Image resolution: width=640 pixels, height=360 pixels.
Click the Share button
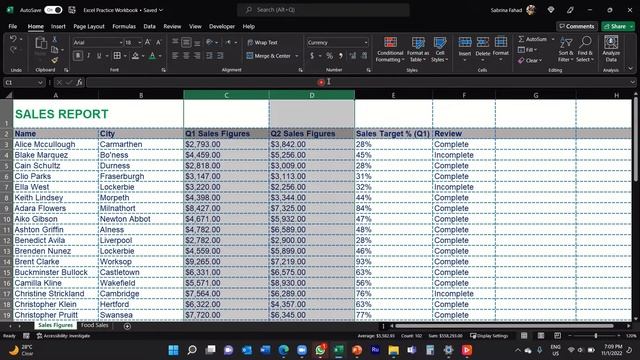[615, 26]
